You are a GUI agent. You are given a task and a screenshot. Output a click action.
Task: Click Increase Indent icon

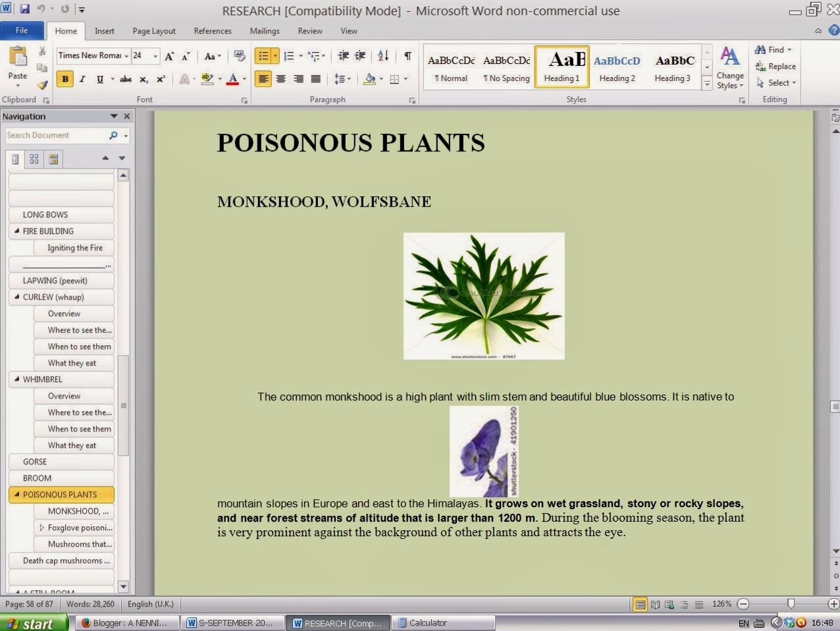tap(360, 56)
